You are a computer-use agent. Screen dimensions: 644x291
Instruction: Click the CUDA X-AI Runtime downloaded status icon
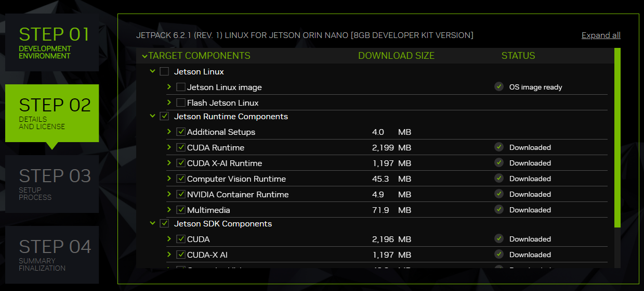tap(499, 163)
